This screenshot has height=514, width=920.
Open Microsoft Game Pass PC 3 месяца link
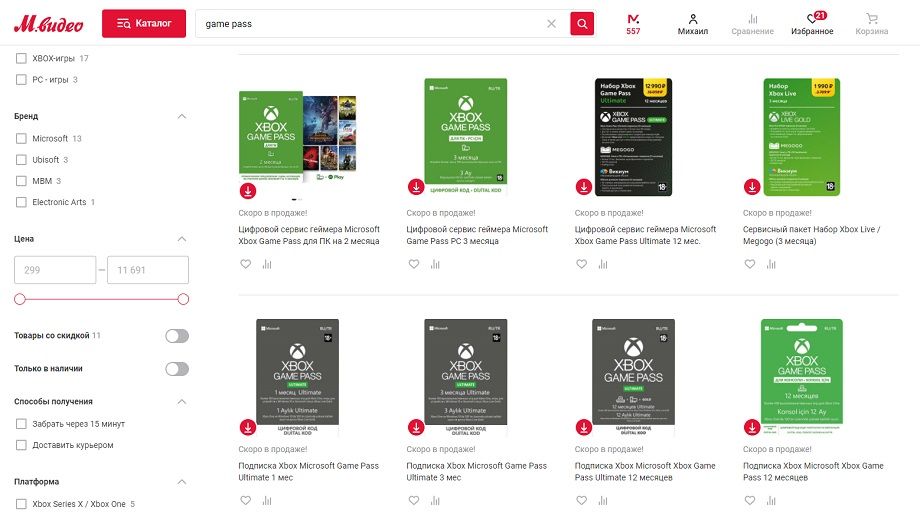point(477,235)
